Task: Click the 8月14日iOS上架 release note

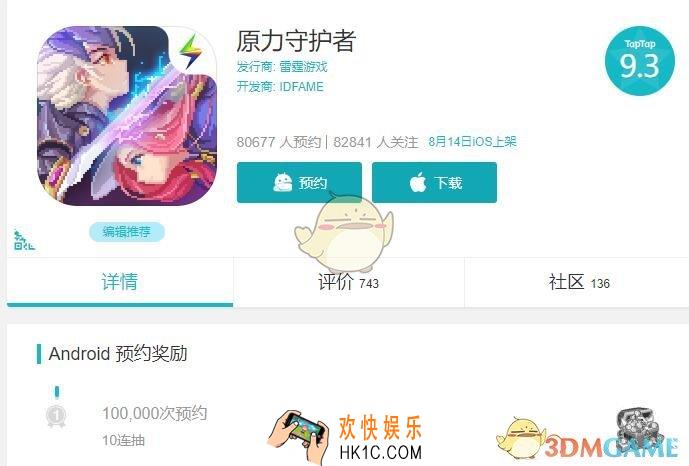Action: click(472, 141)
